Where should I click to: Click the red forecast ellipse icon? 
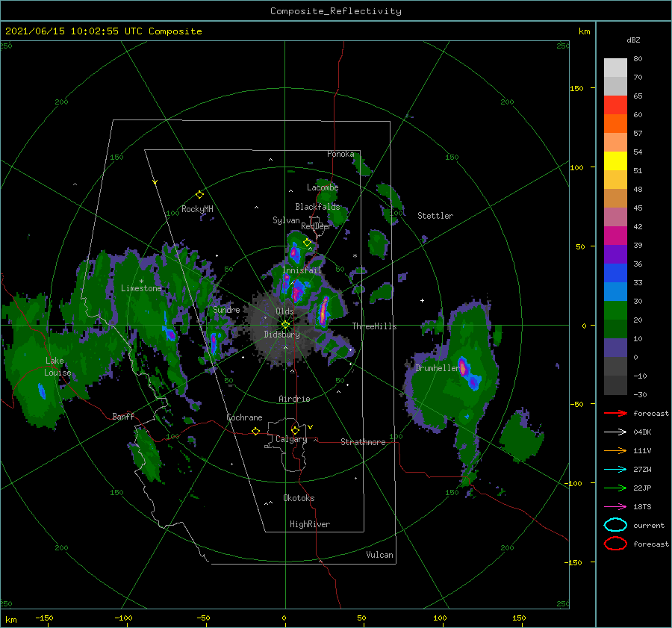615,544
